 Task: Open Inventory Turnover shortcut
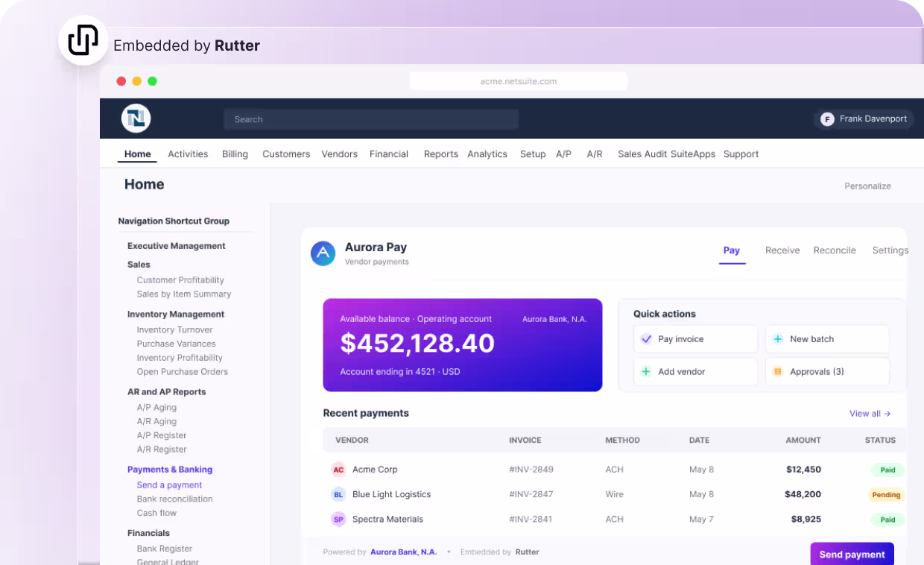tap(174, 330)
